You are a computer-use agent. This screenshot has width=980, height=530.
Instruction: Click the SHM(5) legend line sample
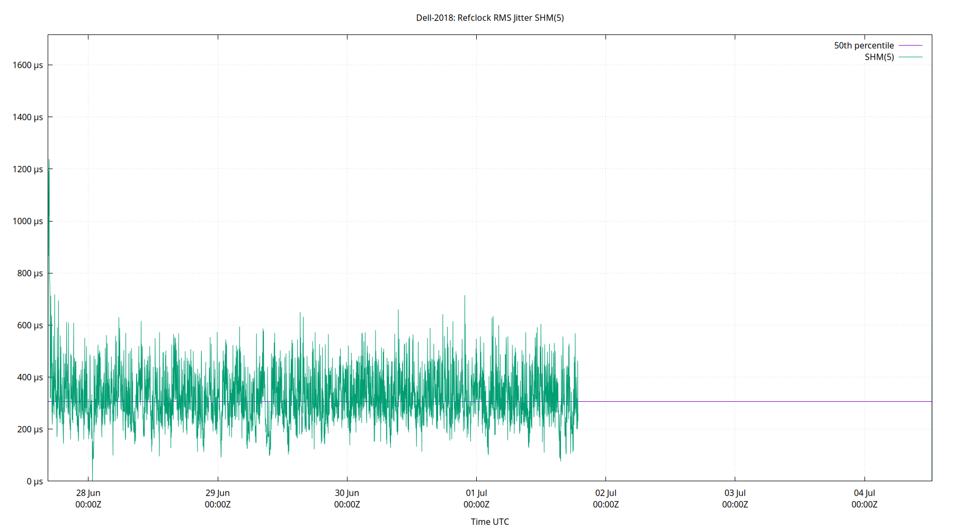point(911,57)
